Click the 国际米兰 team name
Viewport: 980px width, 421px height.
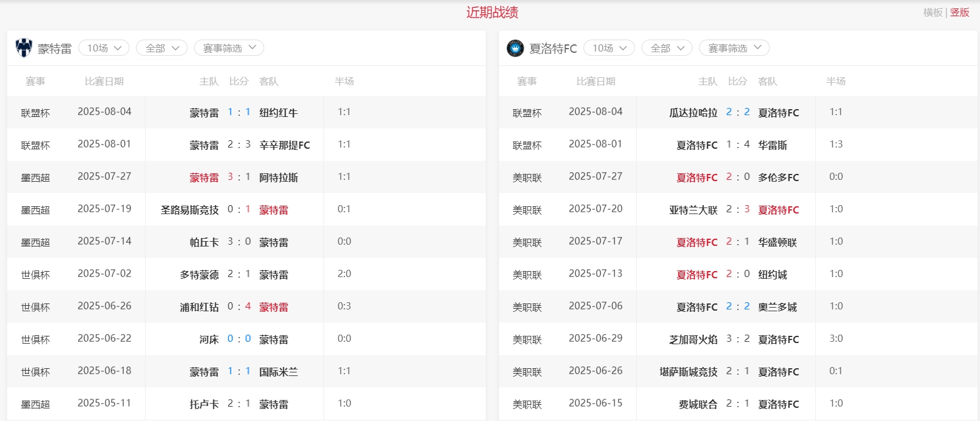(279, 372)
